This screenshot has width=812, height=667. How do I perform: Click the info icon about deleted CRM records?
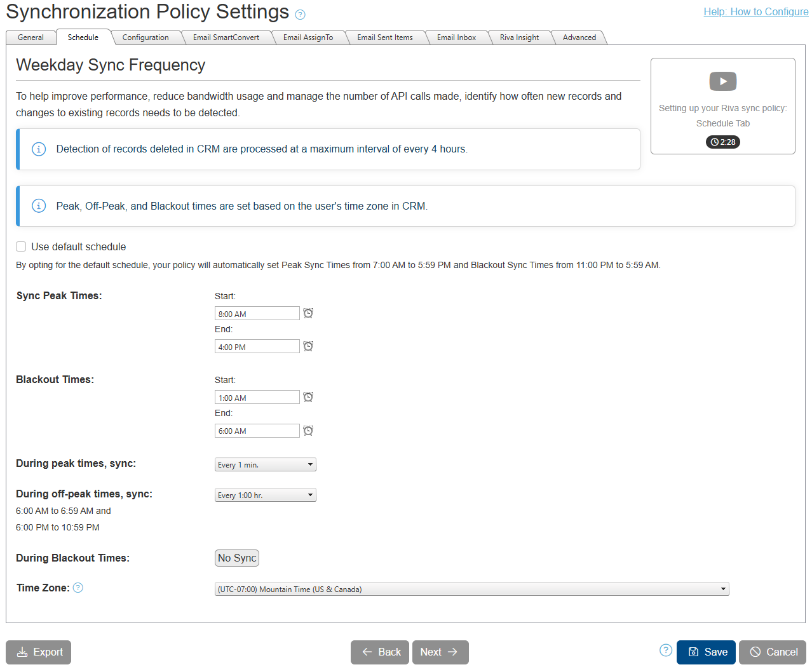38,149
